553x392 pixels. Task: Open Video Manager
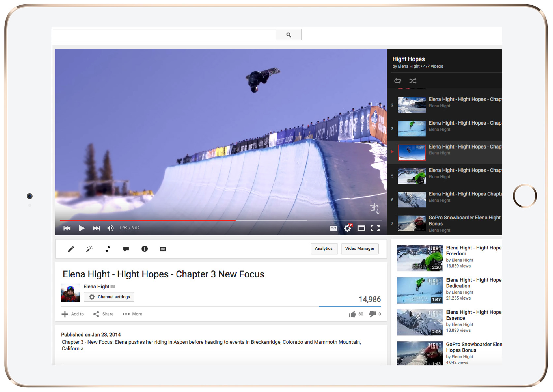click(x=360, y=249)
